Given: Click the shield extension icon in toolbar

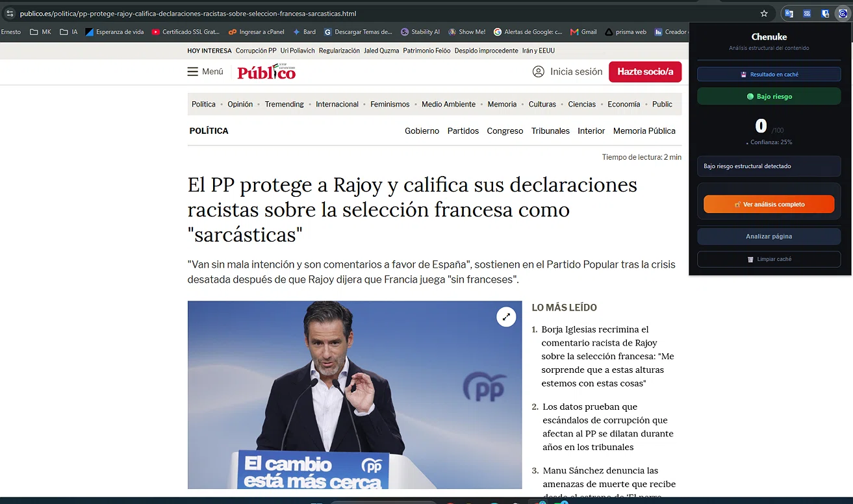Looking at the screenshot, I should click(825, 13).
